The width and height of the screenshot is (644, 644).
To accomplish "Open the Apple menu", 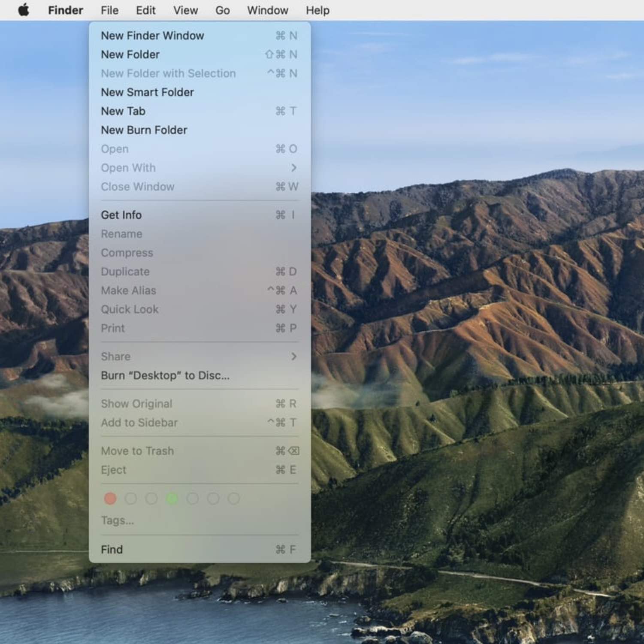I will [24, 10].
